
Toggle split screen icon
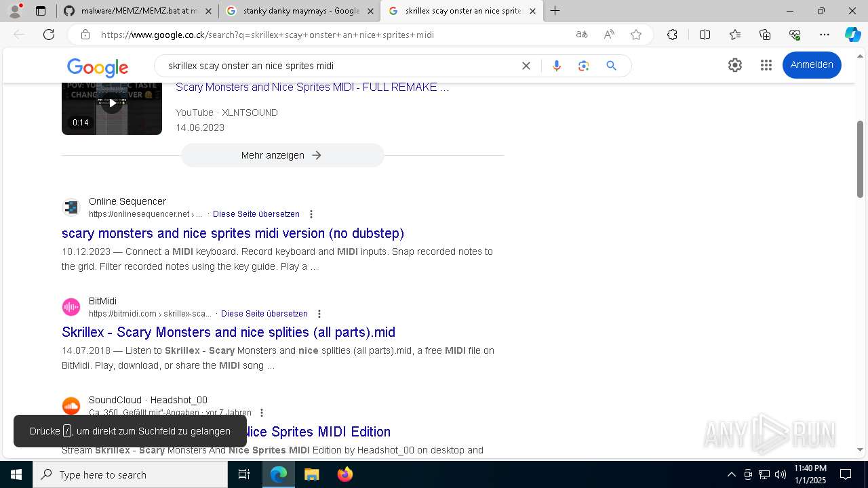pyautogui.click(x=705, y=35)
